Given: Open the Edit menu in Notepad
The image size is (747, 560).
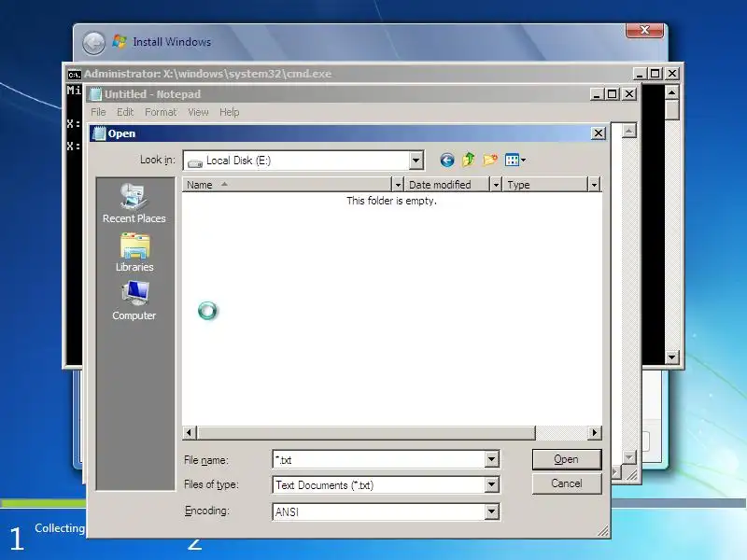Looking at the screenshot, I should (x=125, y=112).
